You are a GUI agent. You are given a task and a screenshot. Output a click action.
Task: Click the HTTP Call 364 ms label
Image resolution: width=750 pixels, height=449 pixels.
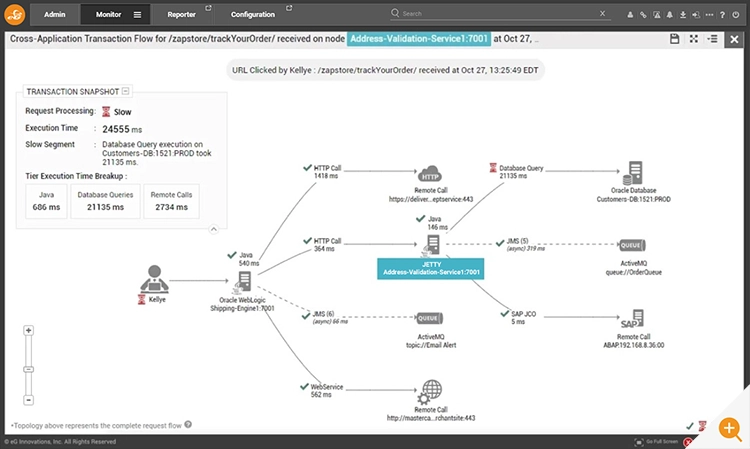click(x=327, y=245)
